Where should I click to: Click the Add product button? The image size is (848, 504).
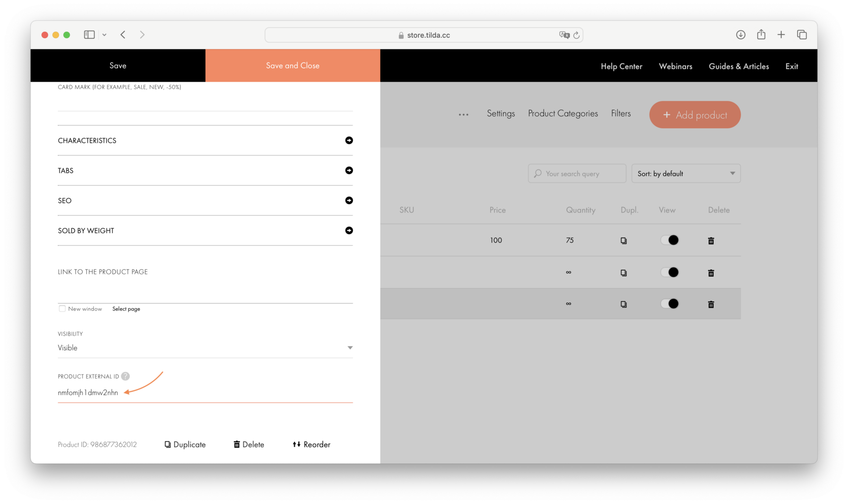pos(695,115)
